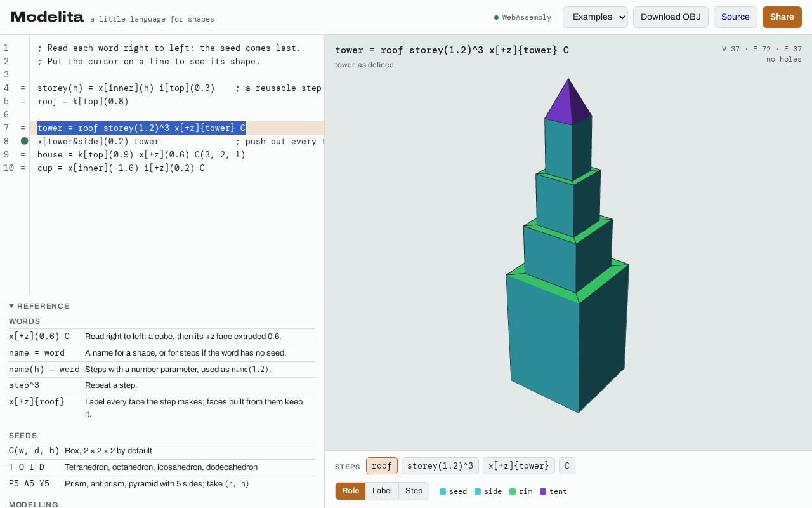This screenshot has width=812, height=508.
Task: Click the '=' gutter marker on line 7
Action: (x=23, y=128)
